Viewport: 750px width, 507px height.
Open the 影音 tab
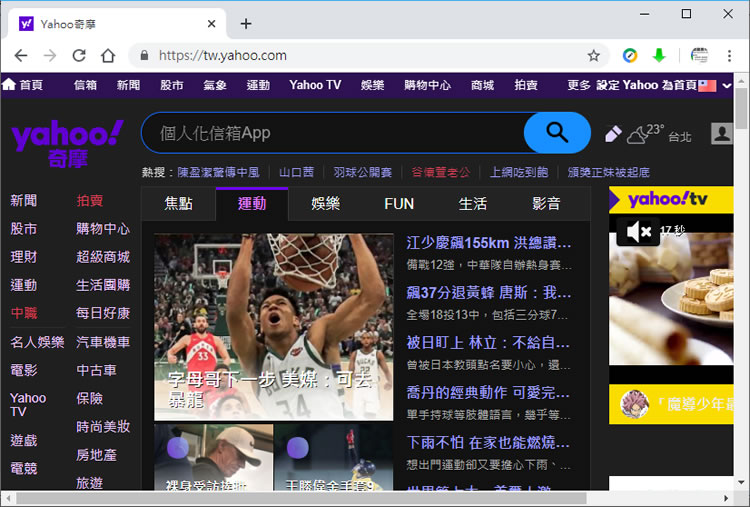coord(546,204)
